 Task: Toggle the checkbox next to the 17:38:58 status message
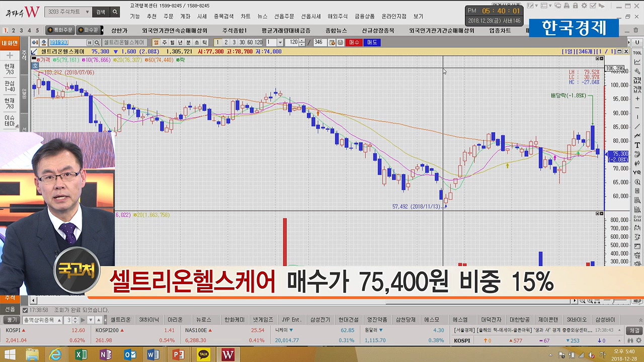(x=25, y=310)
